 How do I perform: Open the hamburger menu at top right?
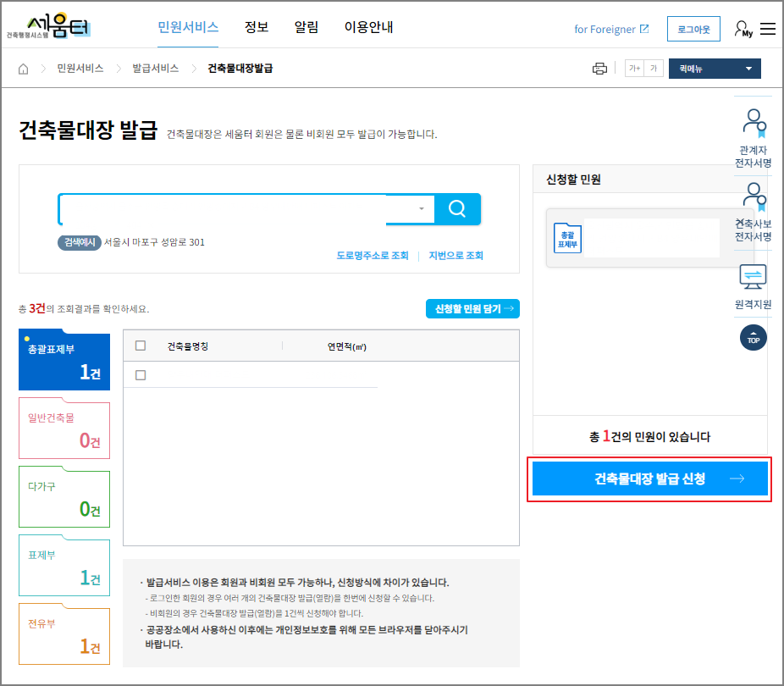[x=768, y=27]
